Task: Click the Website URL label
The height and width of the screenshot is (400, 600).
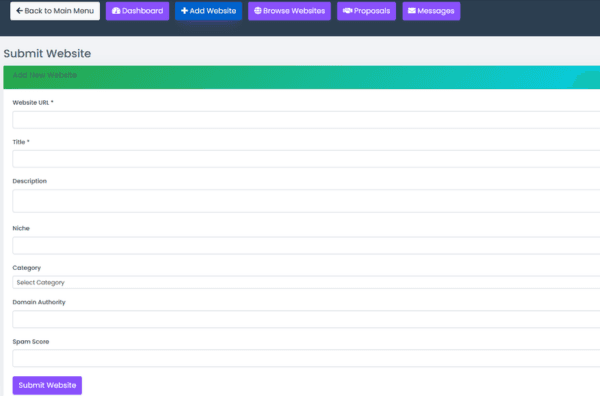Action: [x=33, y=103]
